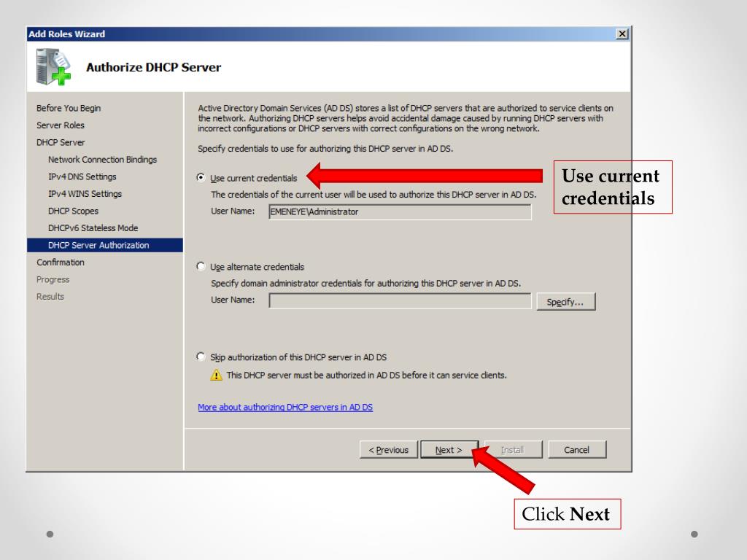Open DHCPv6 Stateless Mode page
Screen dimensions: 747x560
pyautogui.click(x=93, y=228)
